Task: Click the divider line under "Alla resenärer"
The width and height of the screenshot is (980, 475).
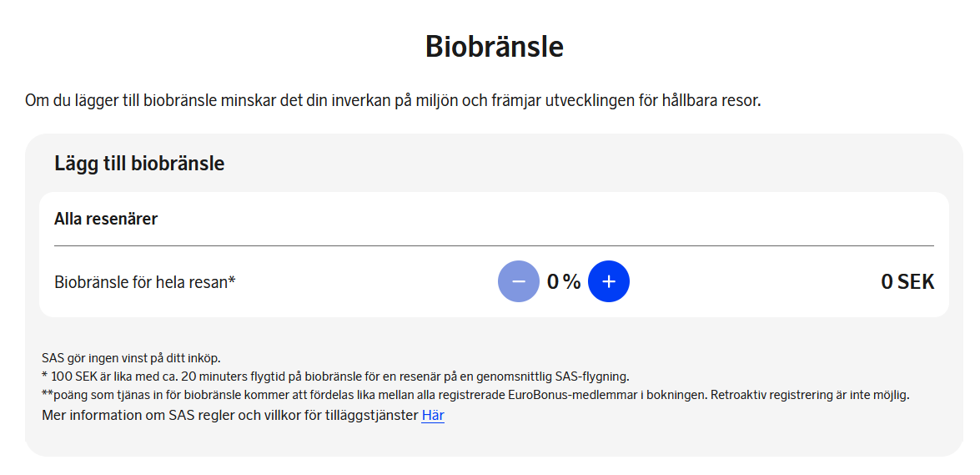Action: pyautogui.click(x=494, y=245)
